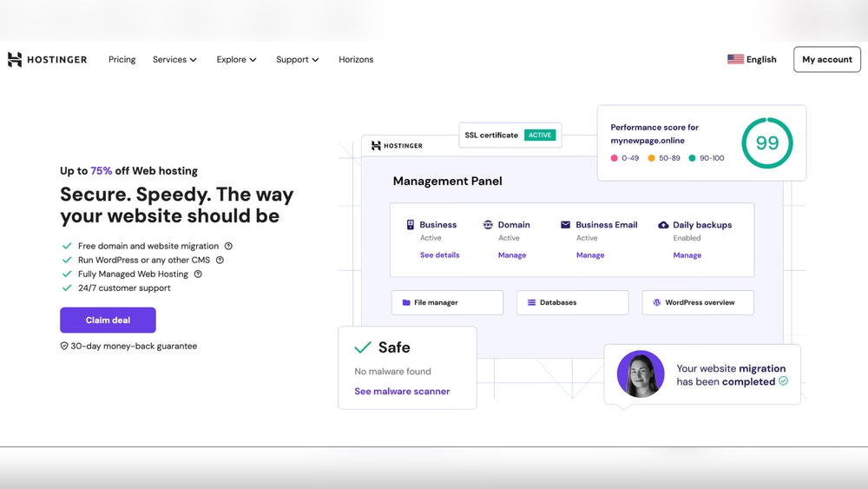Click Manage under Daily backups
Image resolution: width=868 pixels, height=489 pixels.
coord(687,255)
